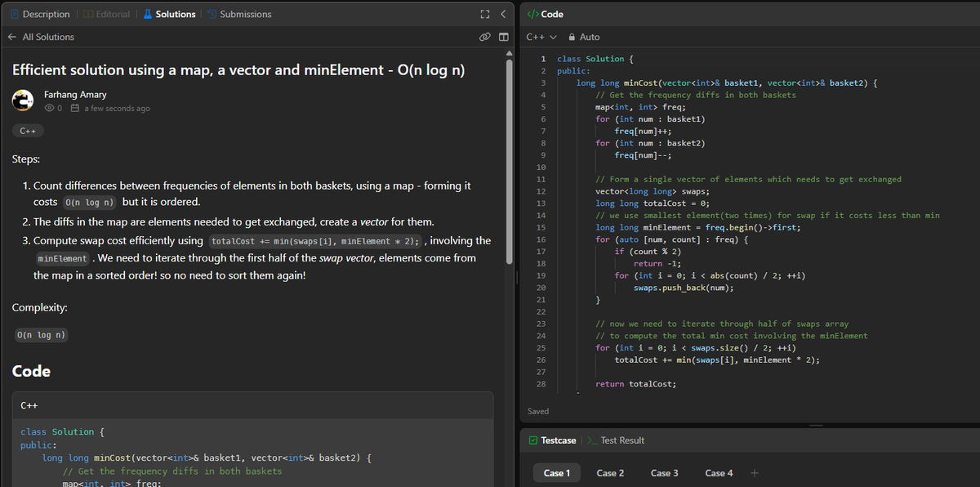This screenshot has height=487, width=980.
Task: Open the Editorial tab
Action: pyautogui.click(x=106, y=14)
